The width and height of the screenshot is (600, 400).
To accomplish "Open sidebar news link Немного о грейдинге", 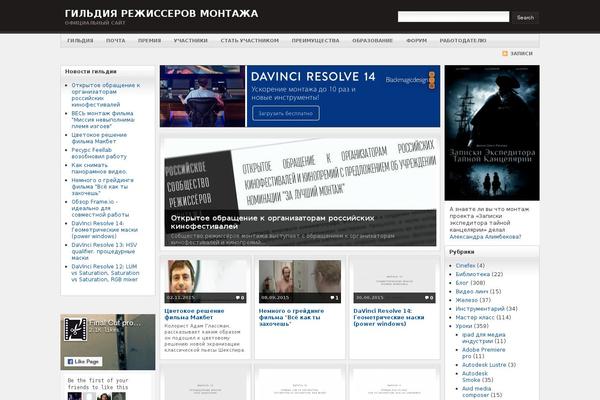I will click(x=103, y=187).
